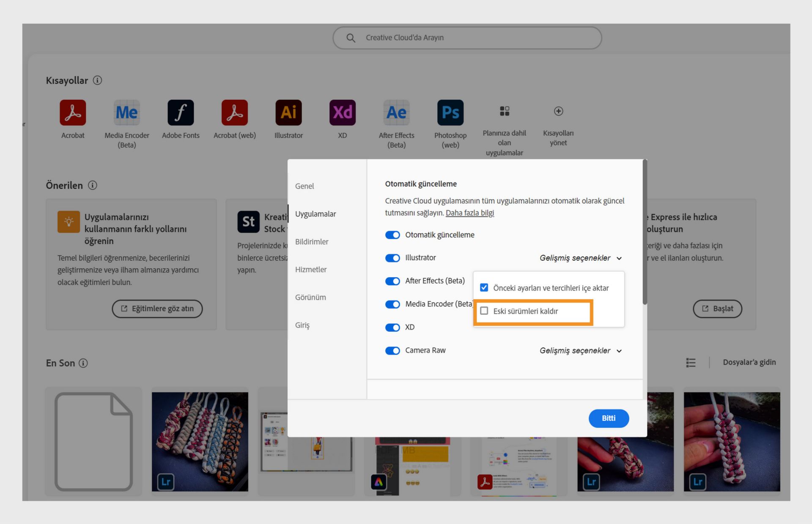
Task: Open Photoshop (web) shortcut icon
Action: 450,112
